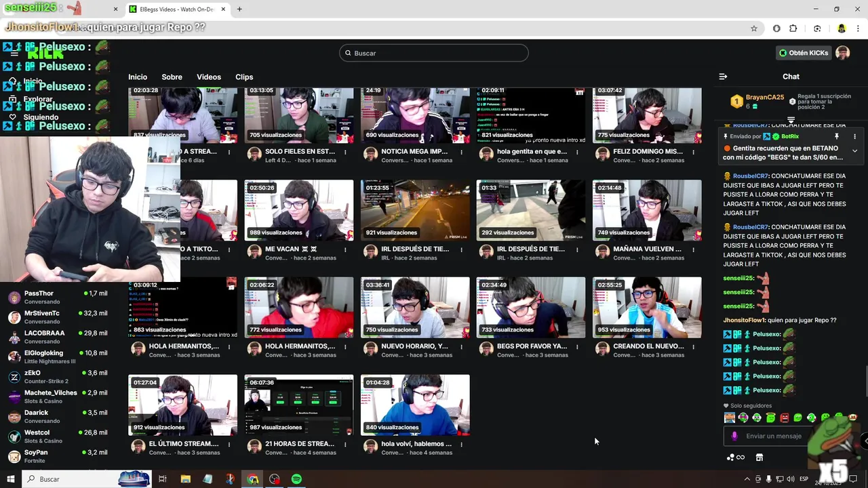Collapse the chat panel with arrow icon
Screen dimensions: 868x488
[723, 77]
